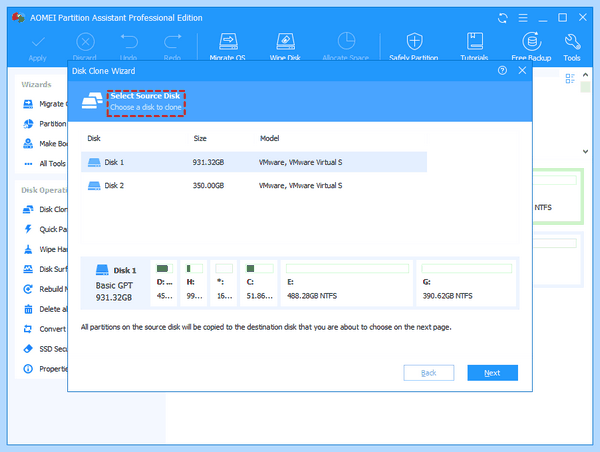Open the Tools wrench icon
This screenshot has height=452, width=600.
[x=572, y=41]
